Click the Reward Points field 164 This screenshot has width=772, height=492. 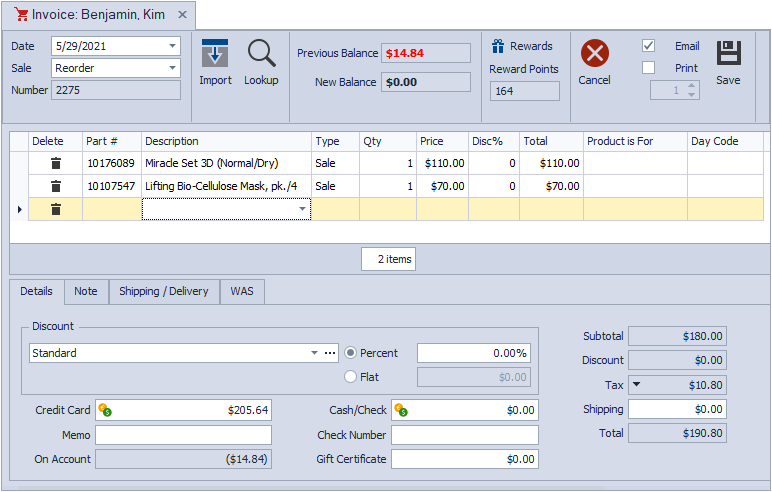[524, 91]
